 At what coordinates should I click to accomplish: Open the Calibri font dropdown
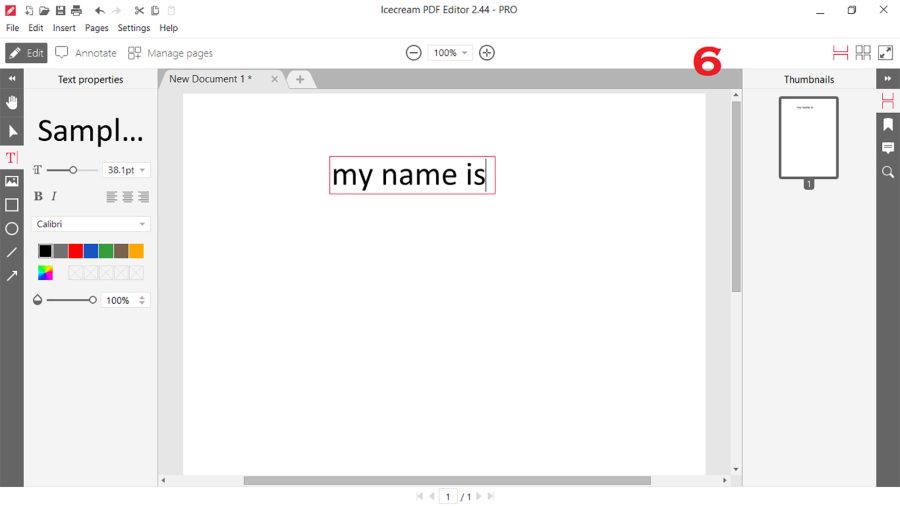(x=91, y=224)
